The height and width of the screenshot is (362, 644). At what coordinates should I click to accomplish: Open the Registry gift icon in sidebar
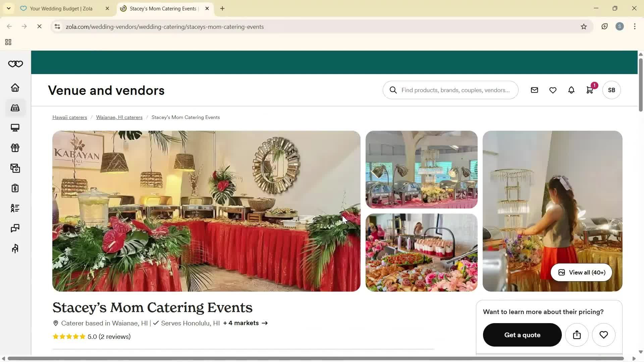[x=15, y=148]
